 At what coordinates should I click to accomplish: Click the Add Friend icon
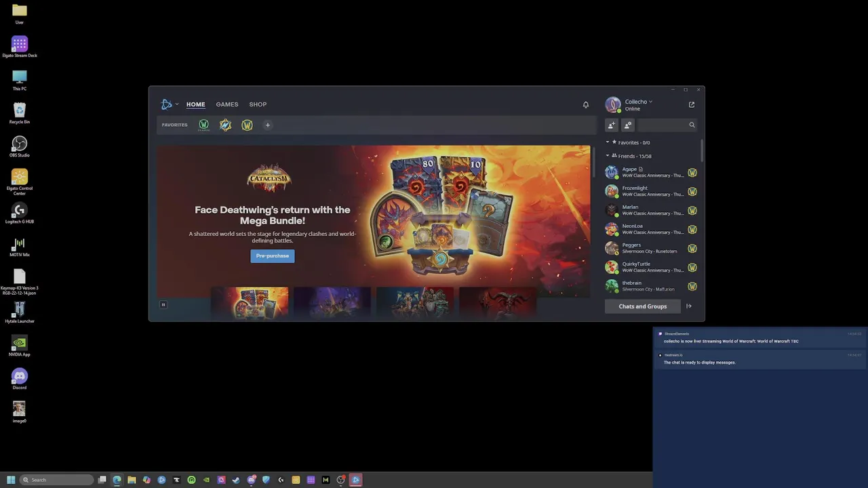tap(612, 125)
